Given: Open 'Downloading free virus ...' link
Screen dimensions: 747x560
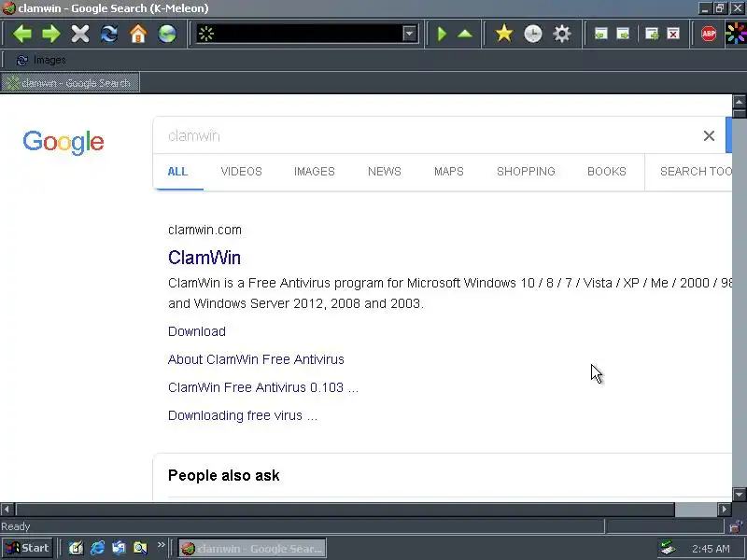Looking at the screenshot, I should tap(243, 415).
